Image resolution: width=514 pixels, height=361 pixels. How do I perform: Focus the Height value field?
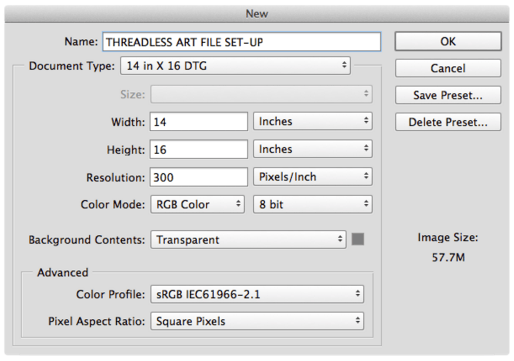tap(199, 149)
